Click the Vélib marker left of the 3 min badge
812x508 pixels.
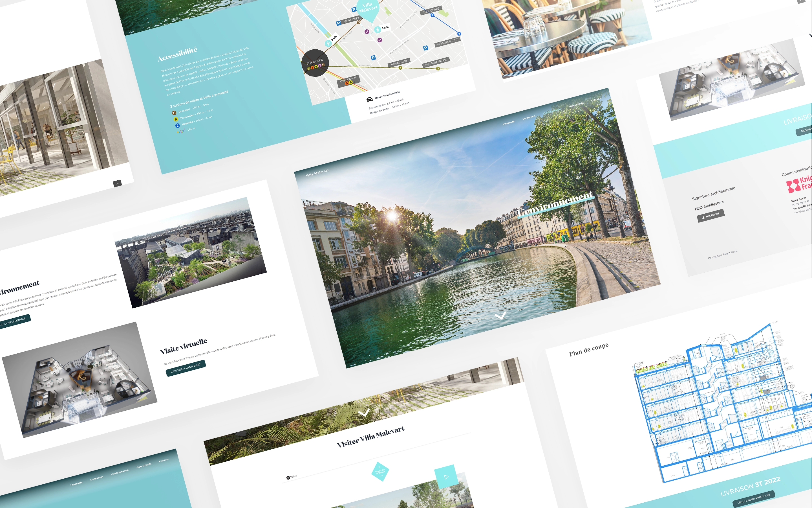[x=367, y=32]
